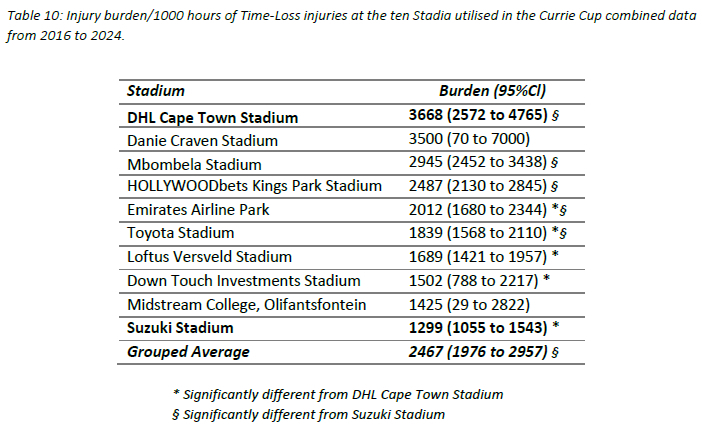Click the Table 10 caption text
This screenshot has height=430, width=702.
click(351, 25)
